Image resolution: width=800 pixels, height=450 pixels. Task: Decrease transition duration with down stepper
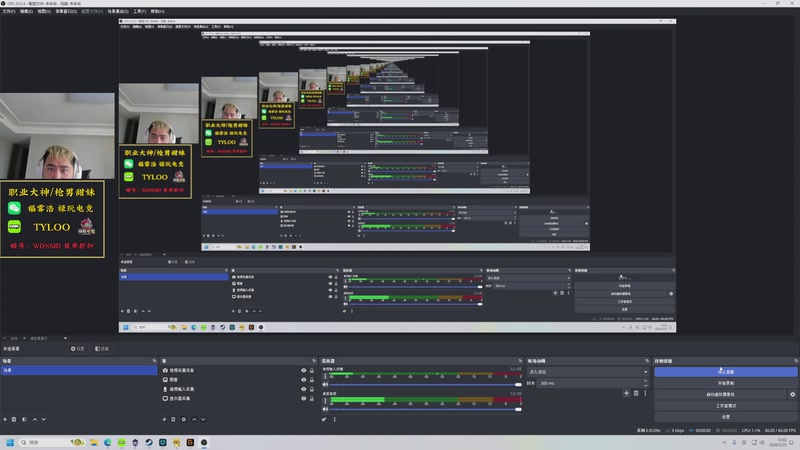pos(645,385)
